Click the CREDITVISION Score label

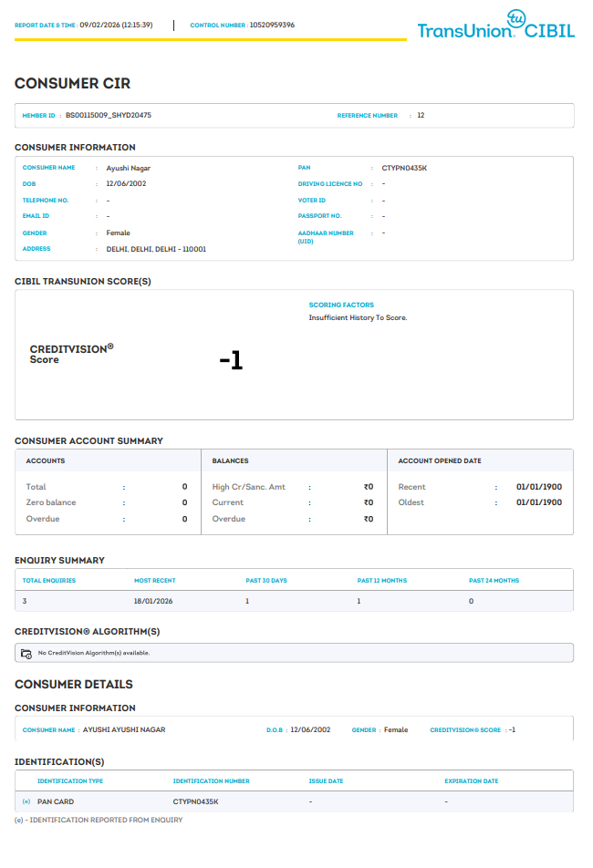(x=71, y=354)
